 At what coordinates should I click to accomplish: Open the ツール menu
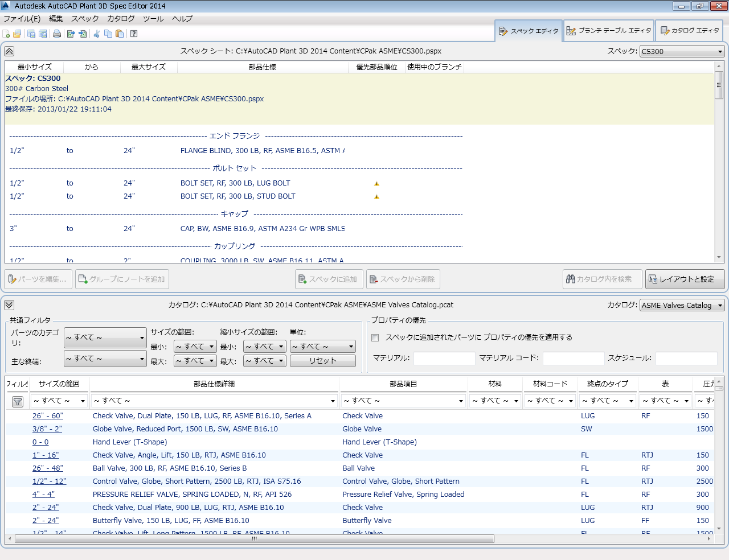pyautogui.click(x=153, y=19)
